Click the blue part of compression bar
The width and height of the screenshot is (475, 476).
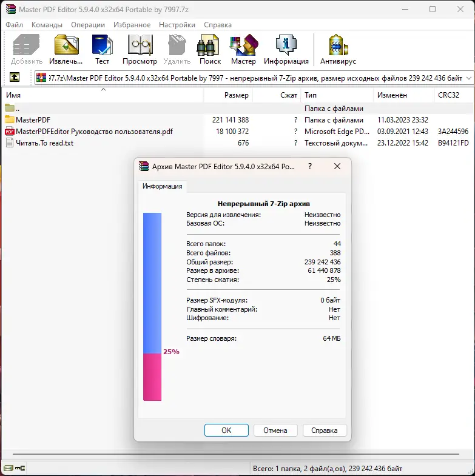[152, 283]
